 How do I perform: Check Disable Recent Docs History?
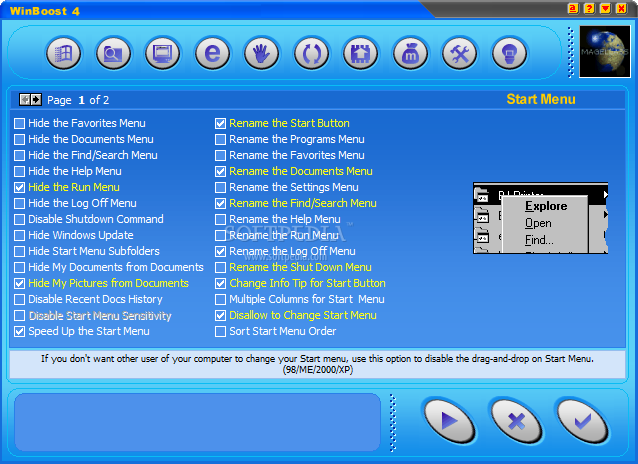pos(19,299)
